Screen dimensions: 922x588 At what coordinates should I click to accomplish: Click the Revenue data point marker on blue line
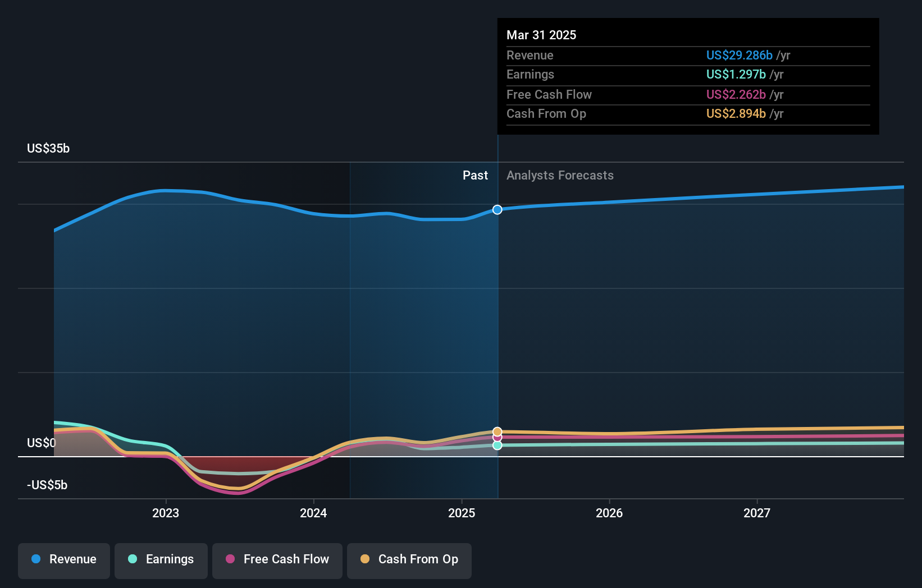(x=497, y=210)
